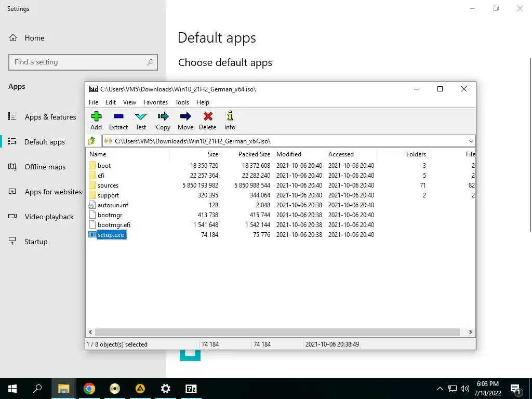This screenshot has height=399, width=532.
Task: Open the disc app in the taskbar
Action: point(115,389)
